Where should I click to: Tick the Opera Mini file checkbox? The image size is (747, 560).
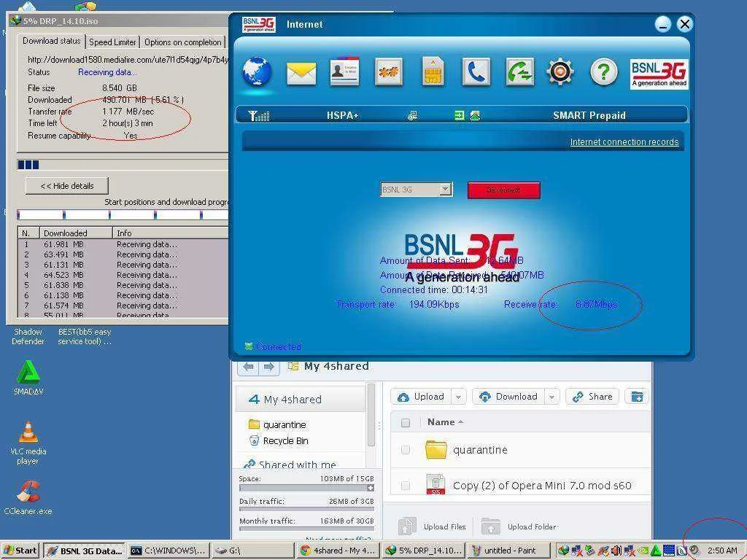click(406, 485)
